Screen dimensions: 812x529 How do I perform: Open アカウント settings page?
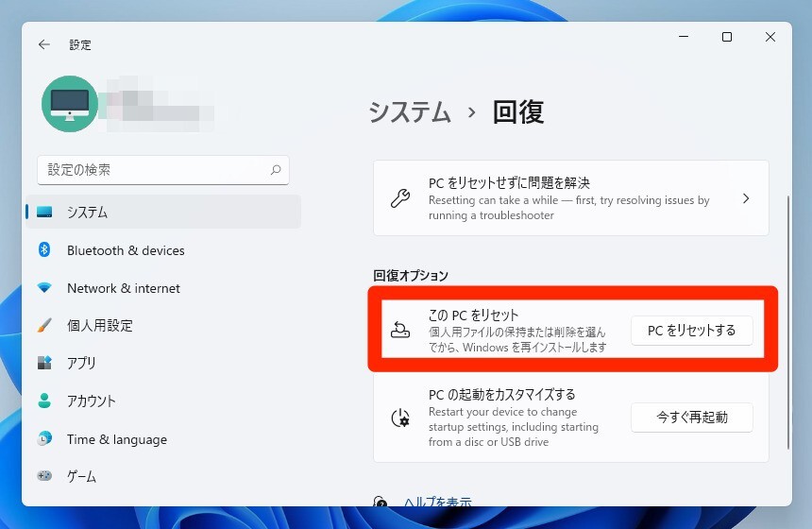pyautogui.click(x=163, y=401)
